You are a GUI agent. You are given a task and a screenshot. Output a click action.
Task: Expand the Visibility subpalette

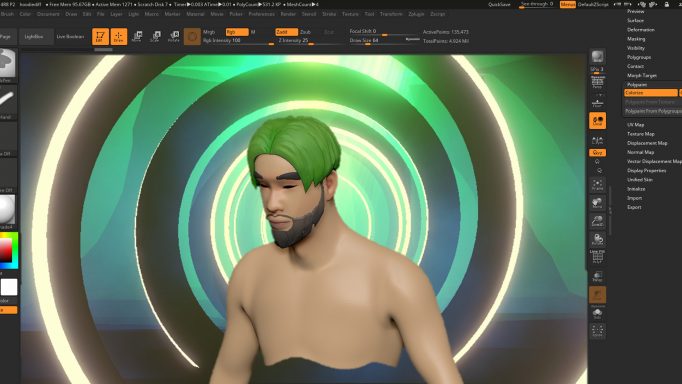point(636,48)
